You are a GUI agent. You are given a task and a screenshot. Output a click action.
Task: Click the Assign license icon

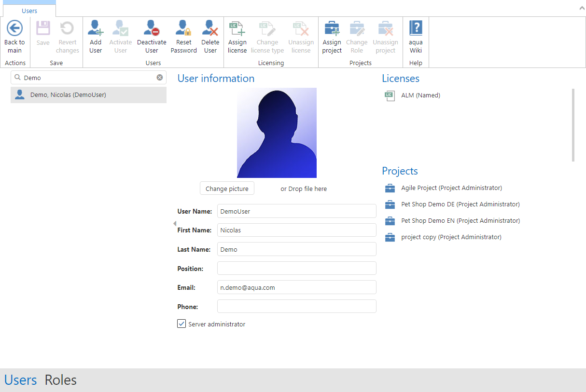pyautogui.click(x=237, y=28)
